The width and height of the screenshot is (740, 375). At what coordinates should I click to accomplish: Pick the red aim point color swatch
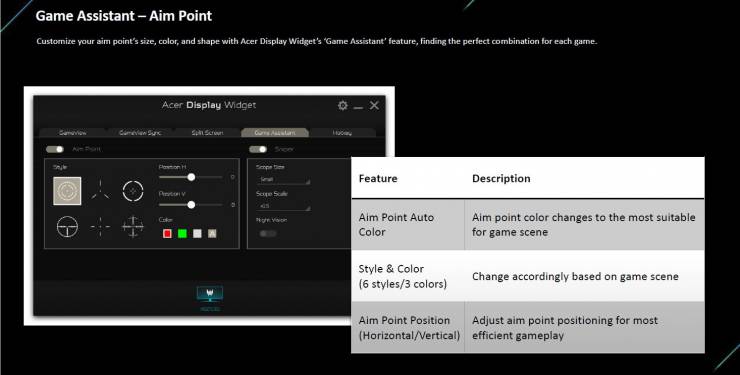(167, 233)
